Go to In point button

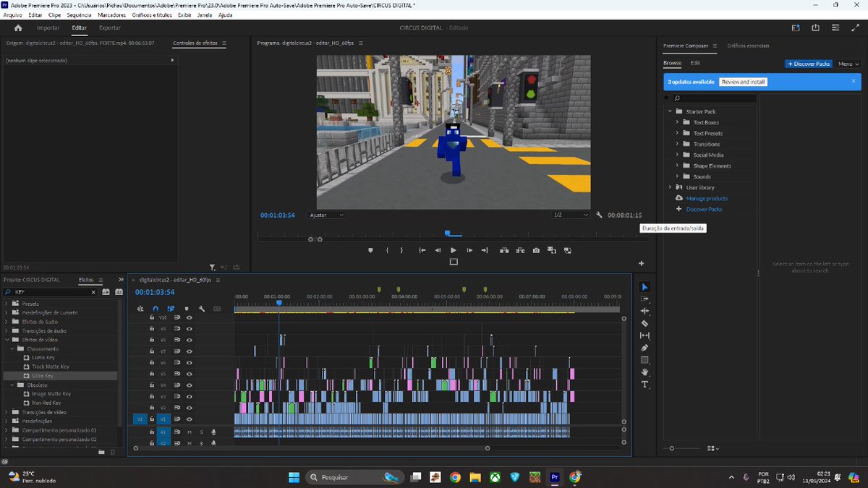point(422,250)
